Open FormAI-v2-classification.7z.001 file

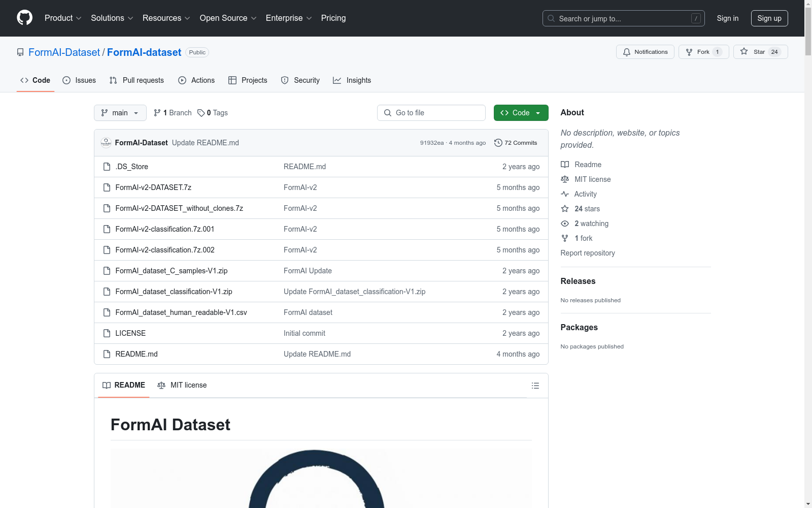tap(165, 229)
